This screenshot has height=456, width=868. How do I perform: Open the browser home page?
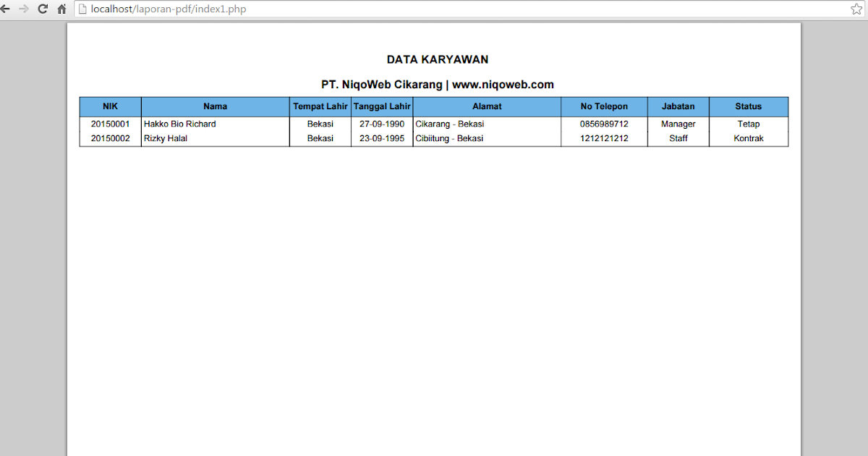61,9
